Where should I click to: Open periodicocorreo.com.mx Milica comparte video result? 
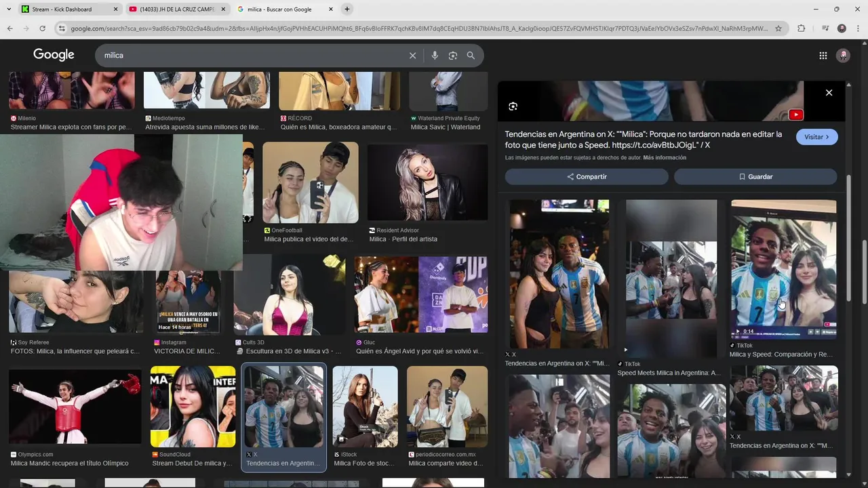click(447, 407)
